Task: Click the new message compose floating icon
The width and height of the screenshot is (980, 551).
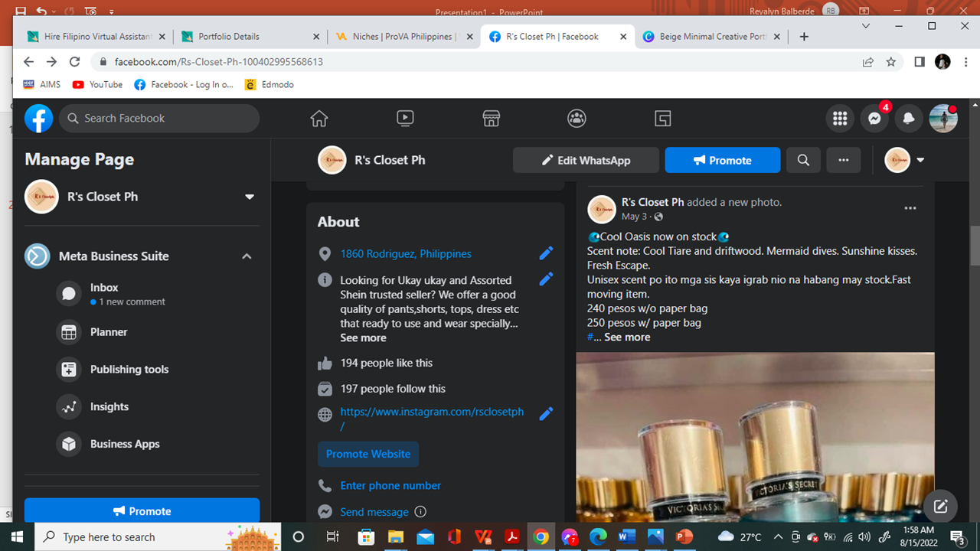Action: (x=940, y=506)
